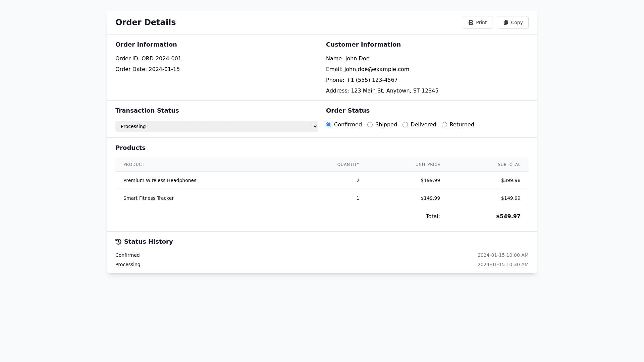Open the Transaction Status dropdown

216,126
